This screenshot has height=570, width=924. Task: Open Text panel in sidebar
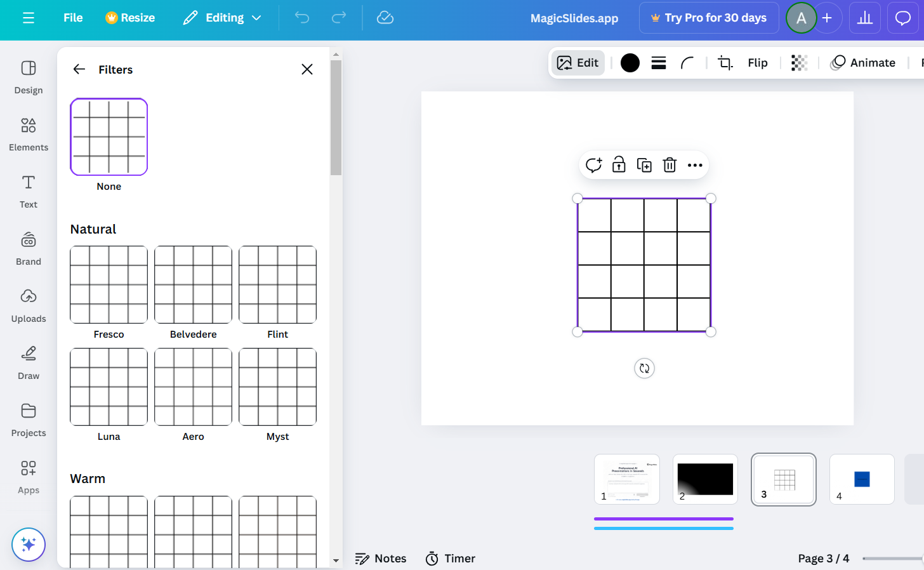(x=29, y=192)
